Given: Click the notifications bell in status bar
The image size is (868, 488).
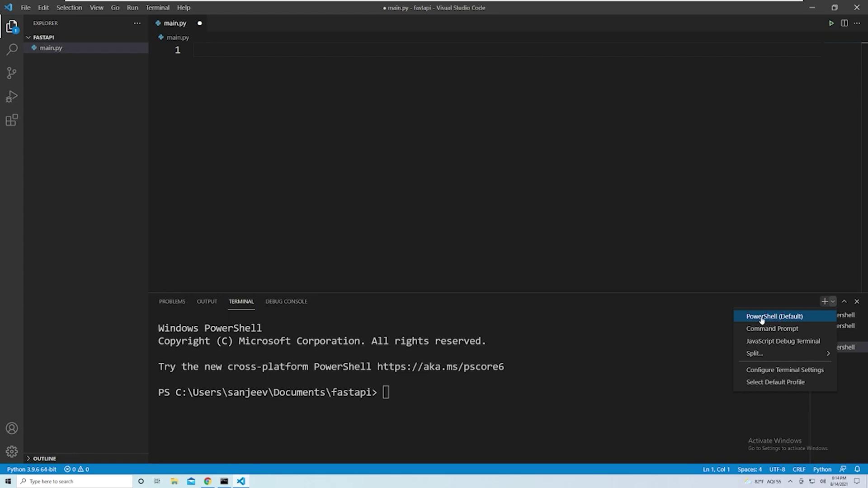Looking at the screenshot, I should point(857,469).
